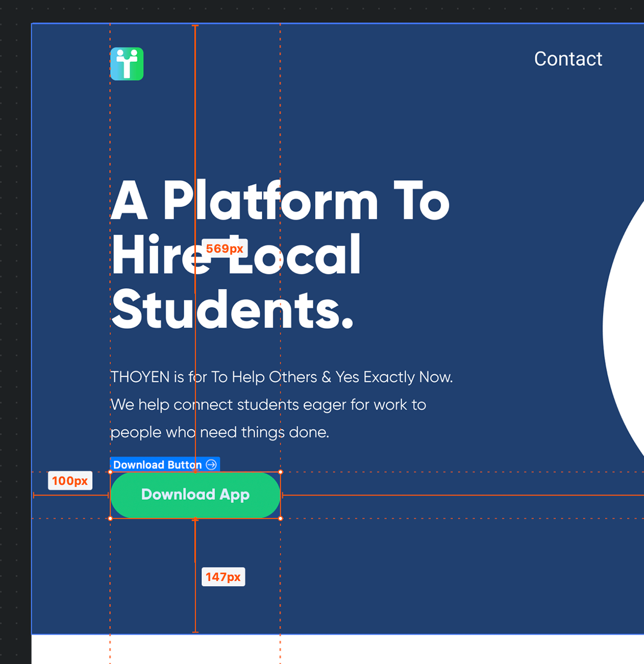The image size is (644, 664).
Task: Select the blue Download Button component label
Action: pyautogui.click(x=165, y=464)
